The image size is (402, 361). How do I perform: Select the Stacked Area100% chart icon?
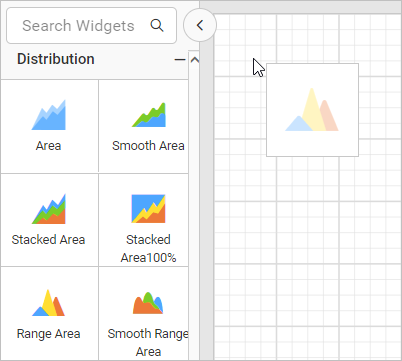[149, 209]
